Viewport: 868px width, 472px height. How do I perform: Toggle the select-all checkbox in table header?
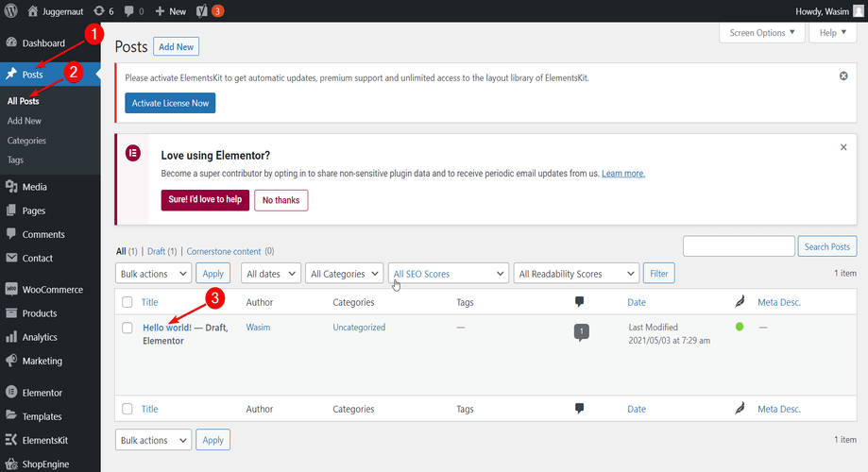128,302
